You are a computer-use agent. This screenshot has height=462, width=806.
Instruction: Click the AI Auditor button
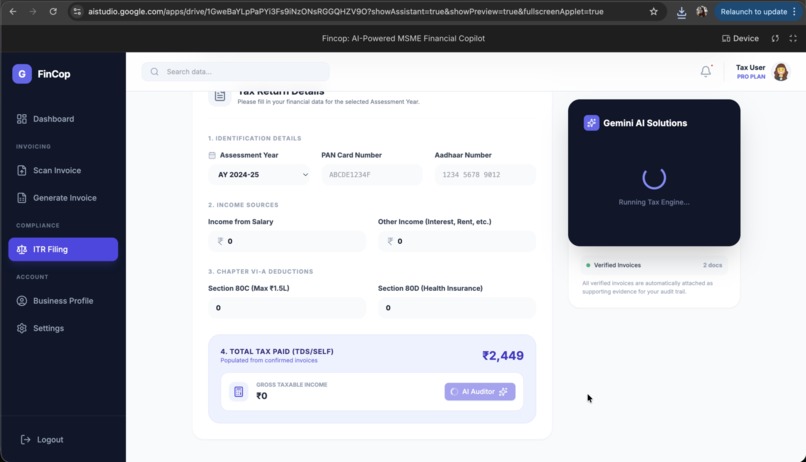(480, 392)
